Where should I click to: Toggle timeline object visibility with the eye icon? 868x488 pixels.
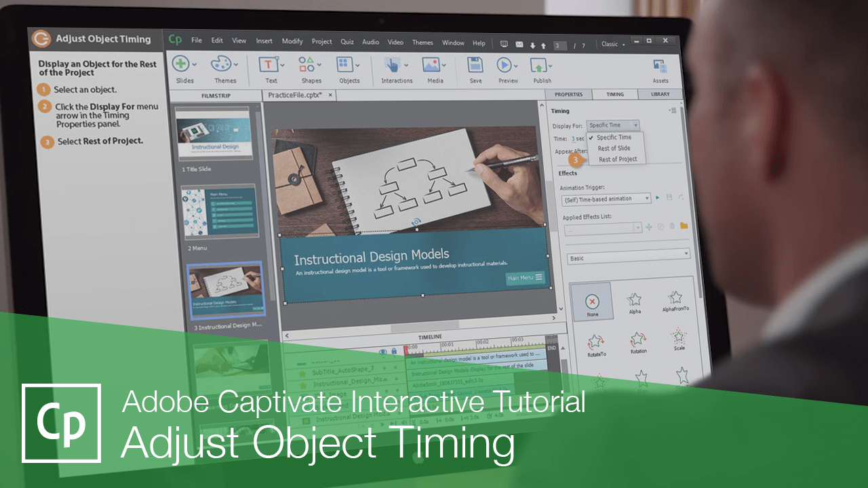point(383,351)
